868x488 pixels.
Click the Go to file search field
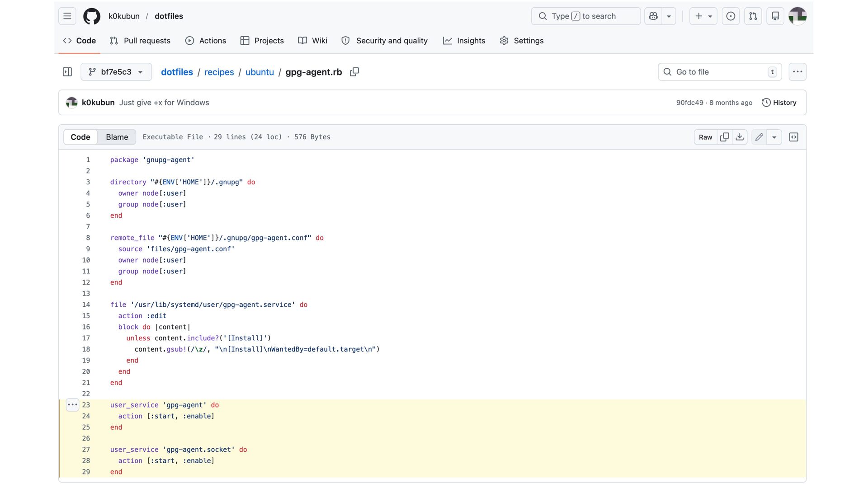[x=719, y=72]
